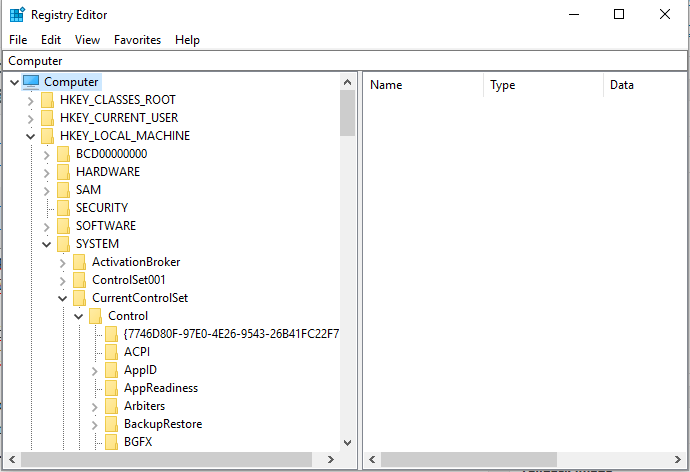Click the HARDWARE folder icon

click(63, 172)
